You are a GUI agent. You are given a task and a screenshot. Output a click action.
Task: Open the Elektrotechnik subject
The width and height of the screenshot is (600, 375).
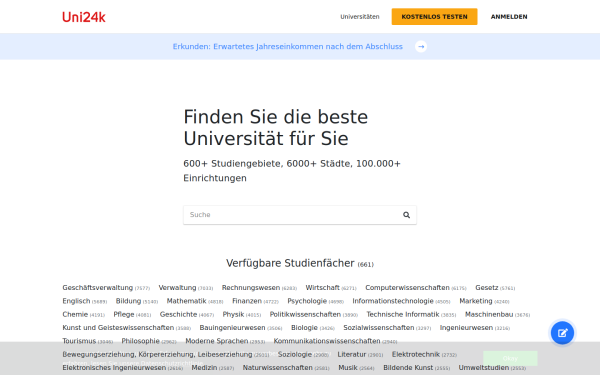tap(416, 354)
